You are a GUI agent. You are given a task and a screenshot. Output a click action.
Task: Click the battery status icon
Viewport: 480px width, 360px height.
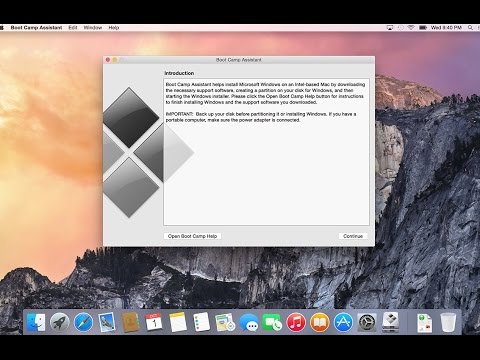[x=423, y=28]
